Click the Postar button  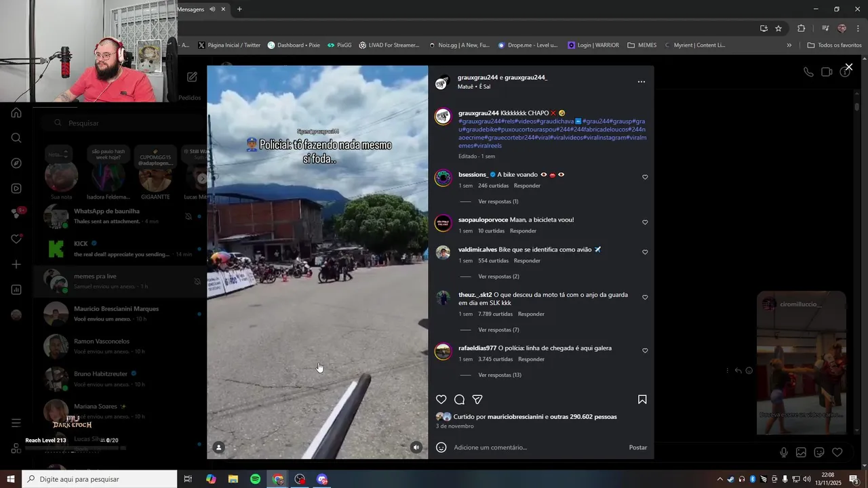coord(637,447)
